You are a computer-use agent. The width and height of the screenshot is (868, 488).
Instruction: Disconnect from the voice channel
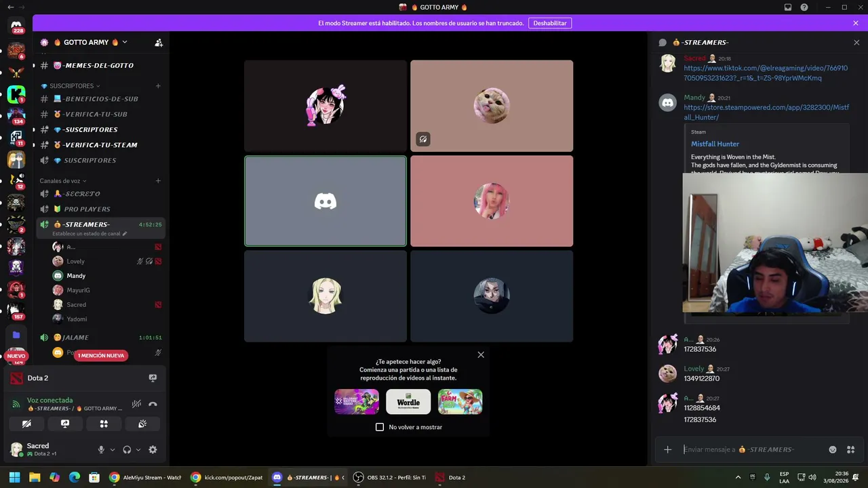click(x=153, y=404)
